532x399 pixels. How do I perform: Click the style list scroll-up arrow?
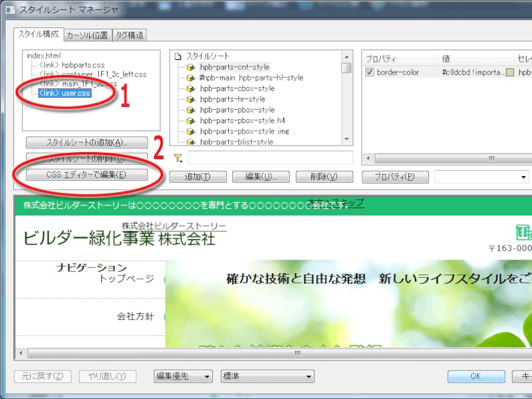click(346, 57)
